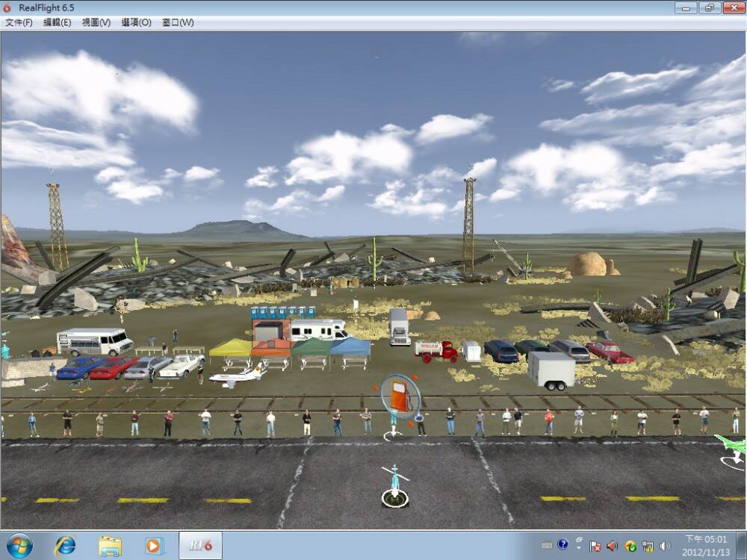The height and width of the screenshot is (560, 747).
Task: Open the Windows Start menu
Action: click(x=19, y=546)
